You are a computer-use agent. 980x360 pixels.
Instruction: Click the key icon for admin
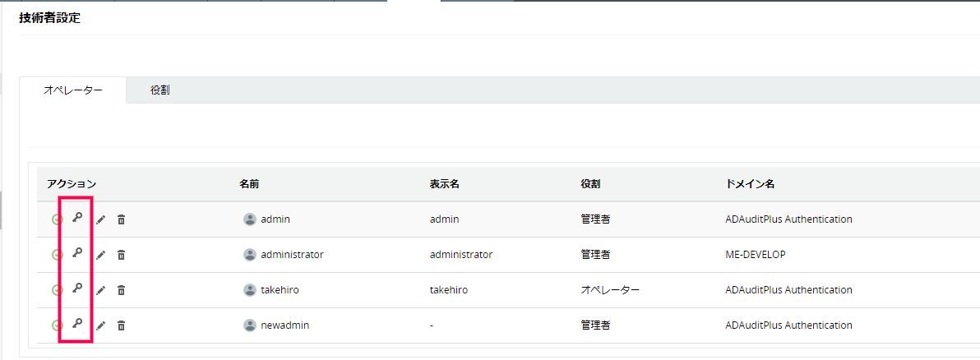[78, 219]
